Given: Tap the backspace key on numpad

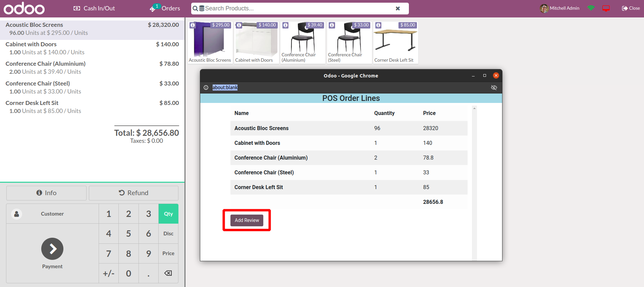Looking at the screenshot, I should click(x=168, y=273).
